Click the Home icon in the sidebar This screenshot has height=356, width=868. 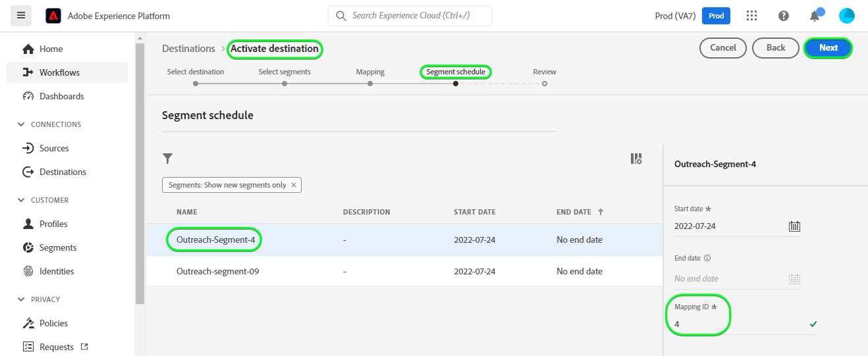coord(28,49)
